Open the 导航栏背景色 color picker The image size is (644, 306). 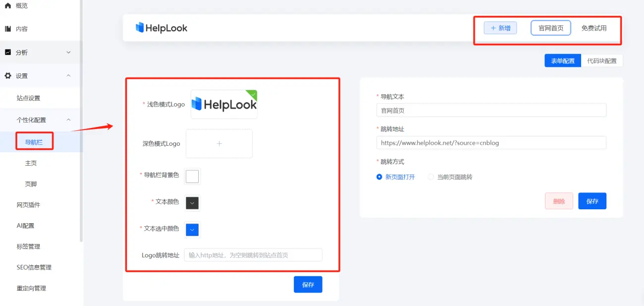[192, 176]
